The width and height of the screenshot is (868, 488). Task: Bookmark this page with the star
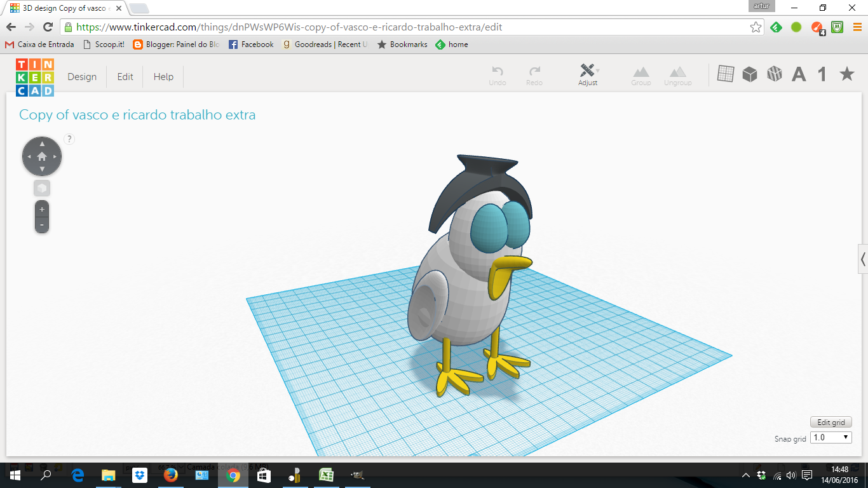click(x=756, y=27)
